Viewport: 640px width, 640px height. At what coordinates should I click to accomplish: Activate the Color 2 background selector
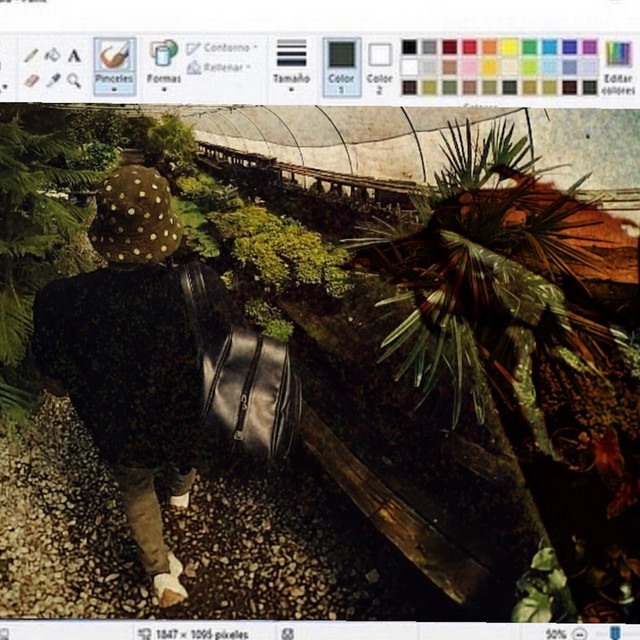tap(380, 66)
